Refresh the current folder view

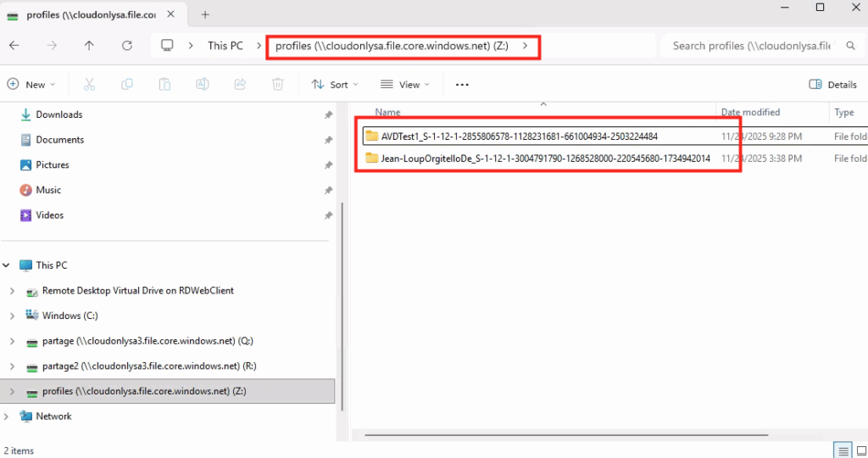tap(127, 46)
